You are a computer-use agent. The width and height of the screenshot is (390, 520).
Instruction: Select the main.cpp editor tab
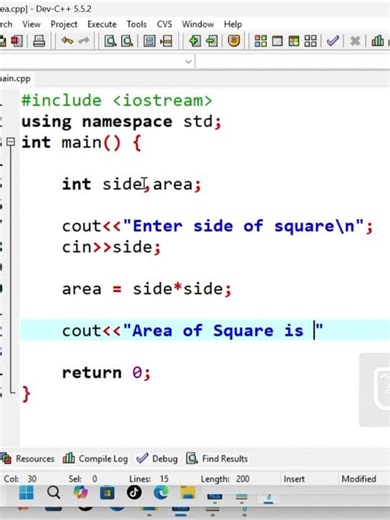(x=16, y=79)
